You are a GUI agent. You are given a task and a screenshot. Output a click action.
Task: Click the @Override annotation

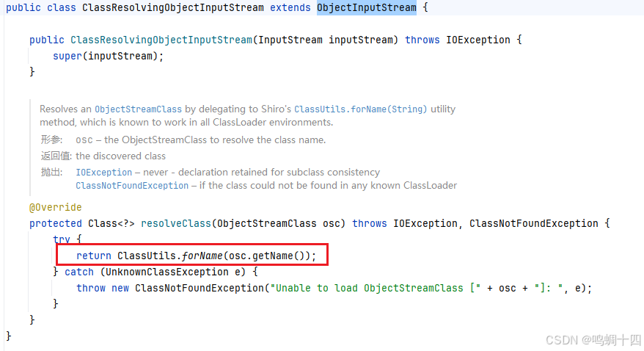56,207
